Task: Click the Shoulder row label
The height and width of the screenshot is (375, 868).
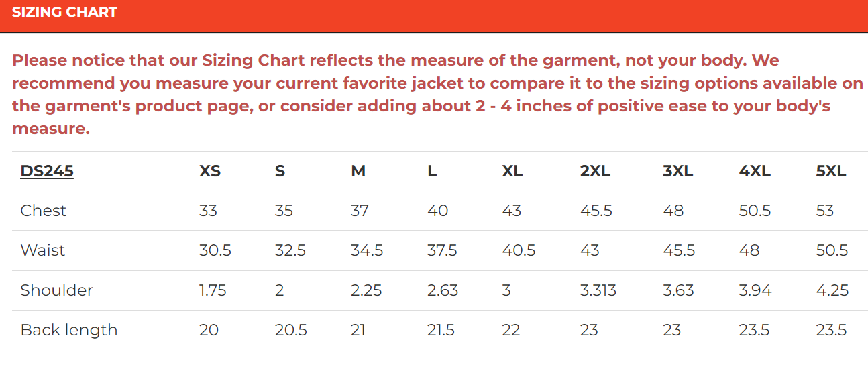Action: (x=57, y=290)
